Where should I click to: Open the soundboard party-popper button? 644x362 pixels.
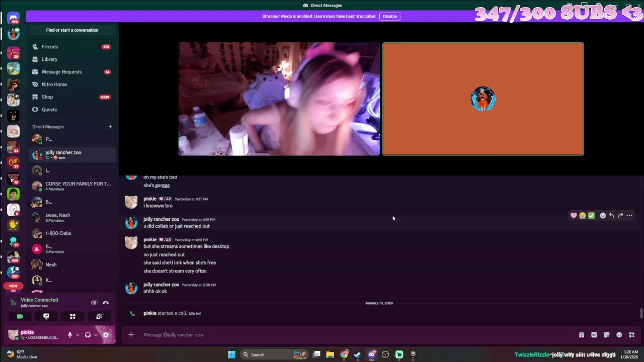(x=99, y=316)
